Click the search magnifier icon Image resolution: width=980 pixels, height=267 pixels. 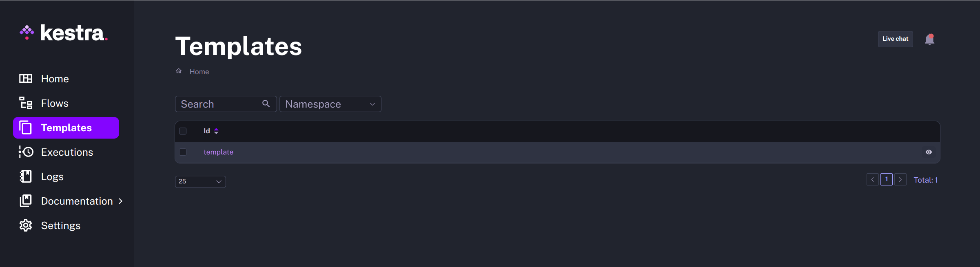tap(266, 104)
